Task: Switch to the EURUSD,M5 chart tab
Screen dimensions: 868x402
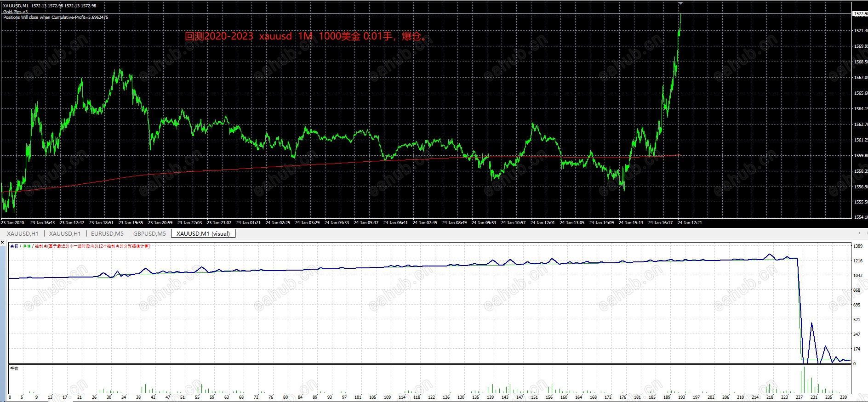Action: tap(107, 233)
